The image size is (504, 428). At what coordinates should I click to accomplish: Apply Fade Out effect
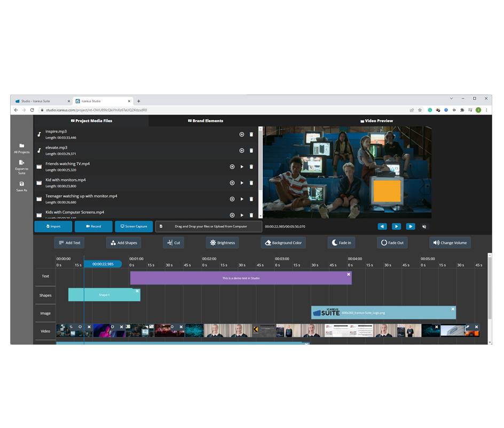tap(392, 243)
